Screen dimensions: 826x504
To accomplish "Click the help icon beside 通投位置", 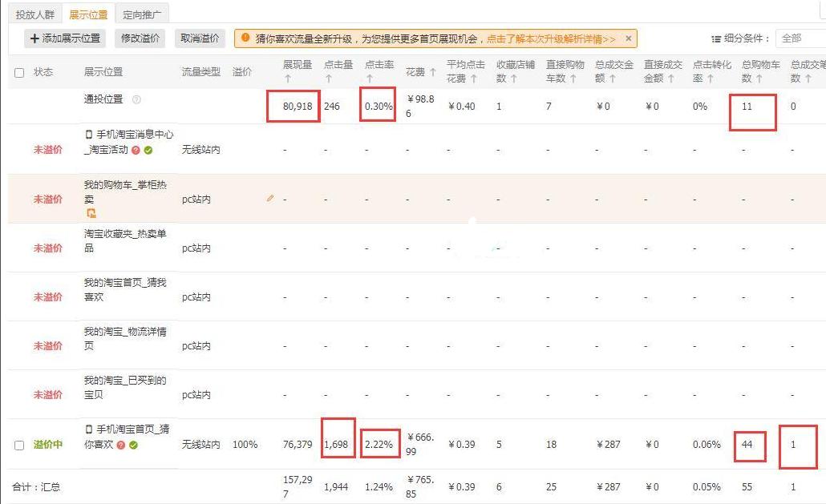I will [x=137, y=100].
